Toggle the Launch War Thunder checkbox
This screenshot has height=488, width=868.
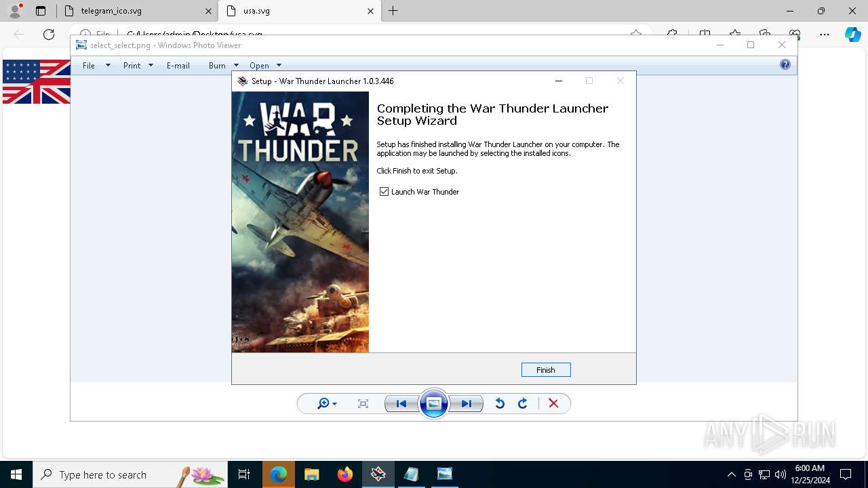(x=384, y=192)
